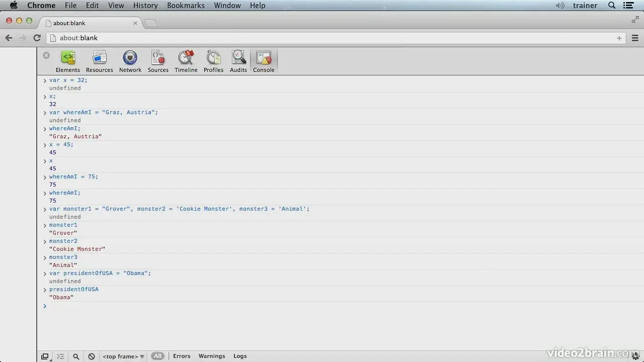Select the 'monster2' command line
Screen dimensions: 644x362
pyautogui.click(x=63, y=241)
